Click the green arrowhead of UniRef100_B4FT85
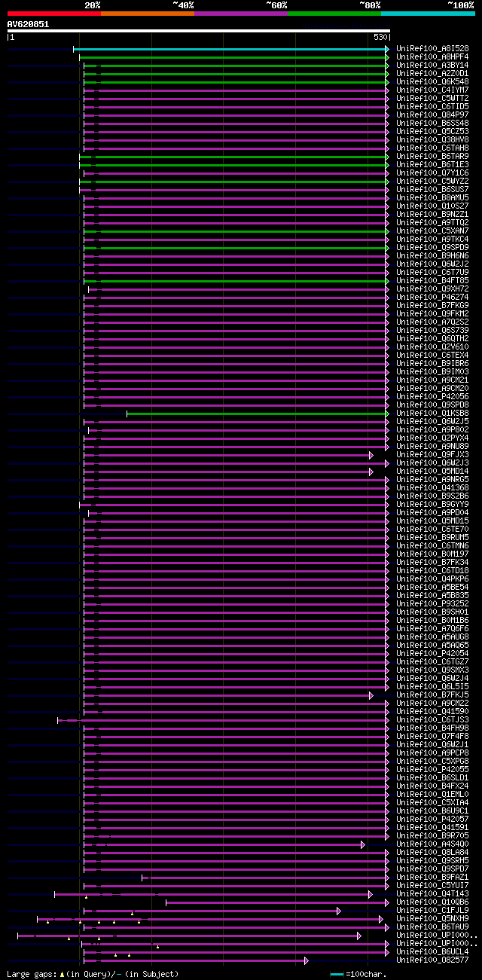 tap(387, 280)
